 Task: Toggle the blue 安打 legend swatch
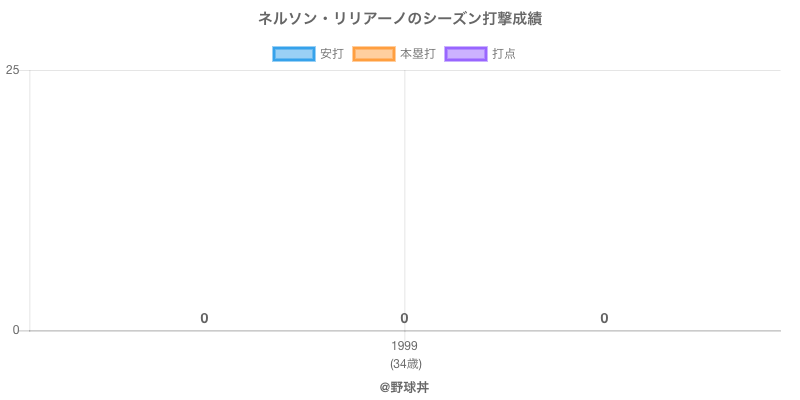[x=294, y=54]
